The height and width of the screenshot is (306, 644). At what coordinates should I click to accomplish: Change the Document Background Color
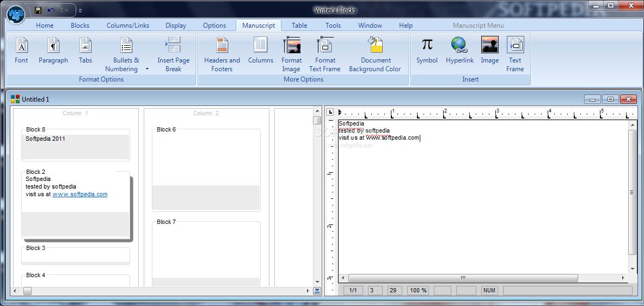375,54
